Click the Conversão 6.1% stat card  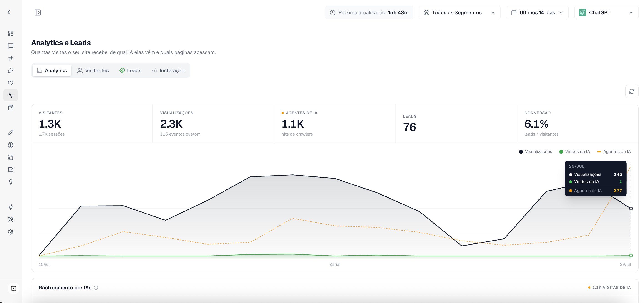[578, 124]
